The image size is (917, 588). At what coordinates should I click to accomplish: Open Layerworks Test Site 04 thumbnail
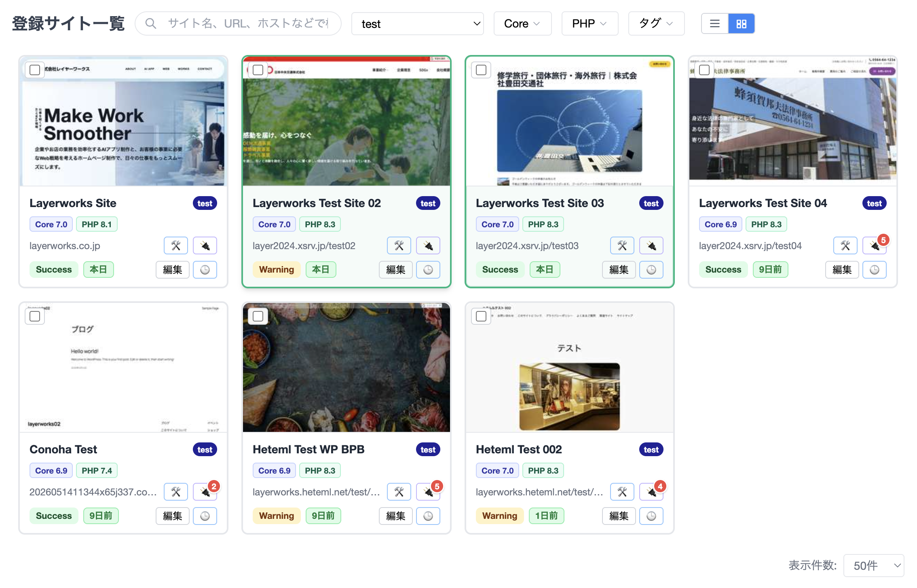coord(793,121)
